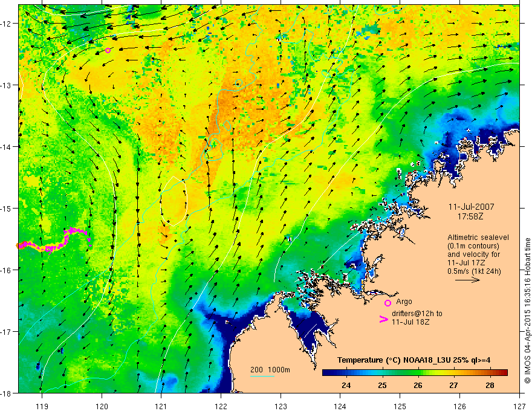The height and width of the screenshot is (411, 532).
Task: Click the cyan 200 1000m isobath legend line
Action: tap(262, 376)
